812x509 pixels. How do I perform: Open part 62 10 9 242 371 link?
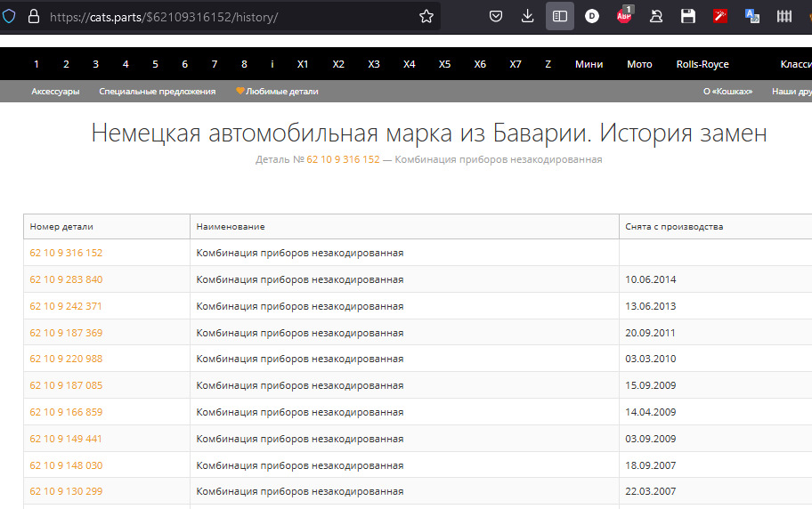pyautogui.click(x=66, y=306)
